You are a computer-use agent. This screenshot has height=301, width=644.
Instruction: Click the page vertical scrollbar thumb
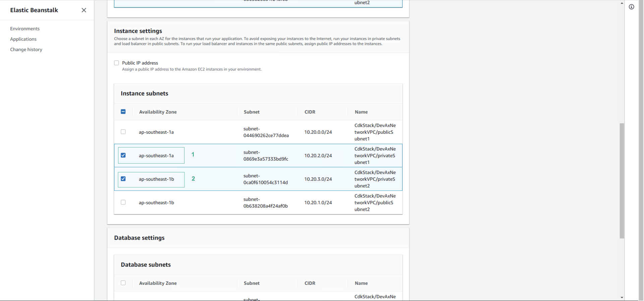click(622, 181)
